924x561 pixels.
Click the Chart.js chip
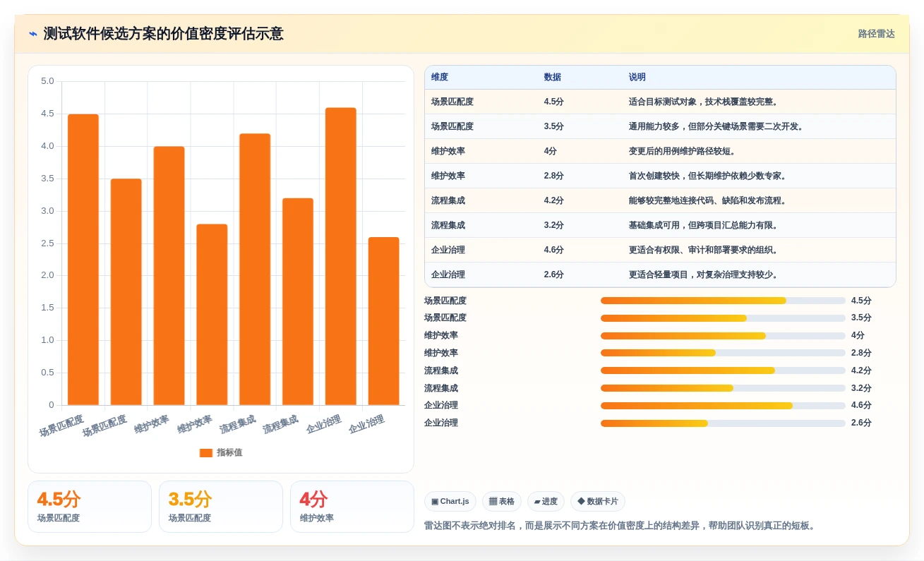[x=450, y=502]
